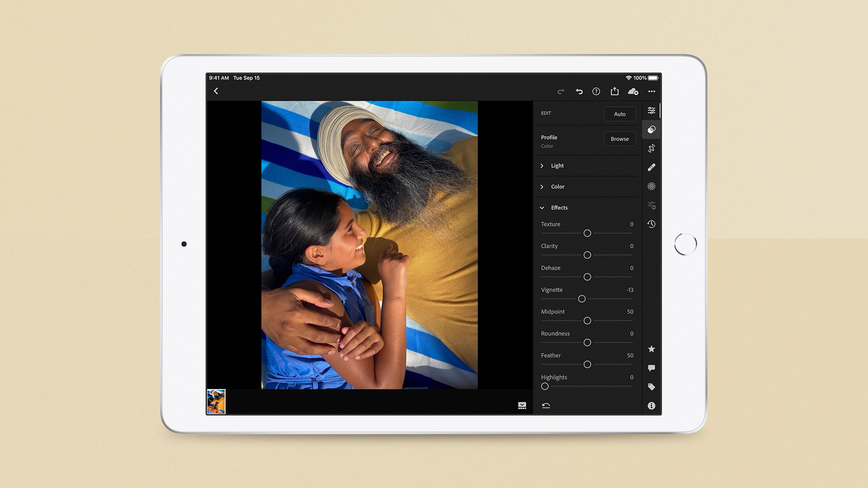Select the Selective Color masking tool

[652, 187]
